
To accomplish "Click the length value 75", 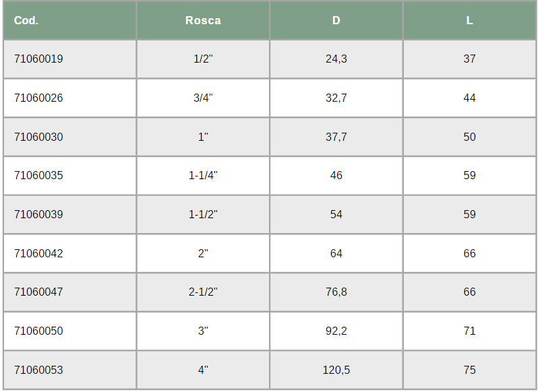I will (x=469, y=370).
